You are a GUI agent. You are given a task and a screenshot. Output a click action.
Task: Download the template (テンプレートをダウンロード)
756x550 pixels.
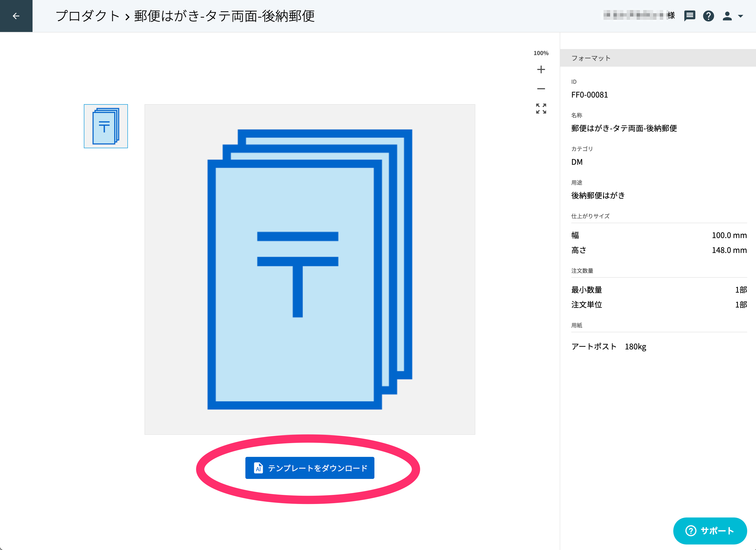coord(310,468)
